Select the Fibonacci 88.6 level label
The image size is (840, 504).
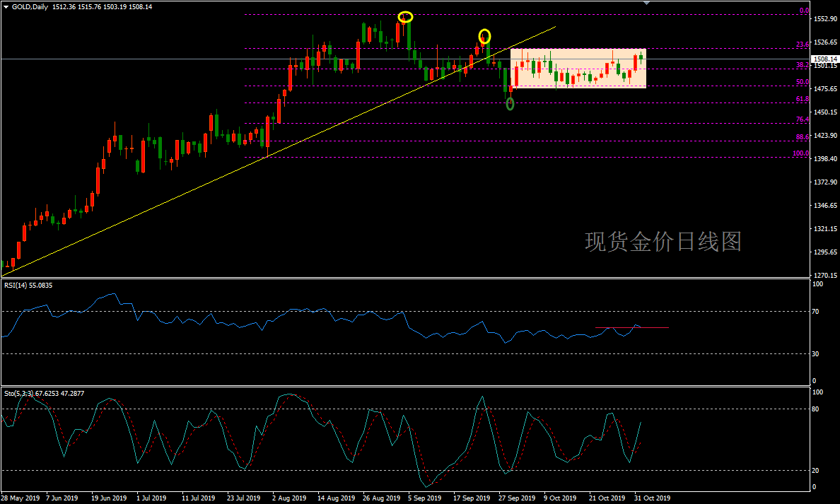coord(803,137)
